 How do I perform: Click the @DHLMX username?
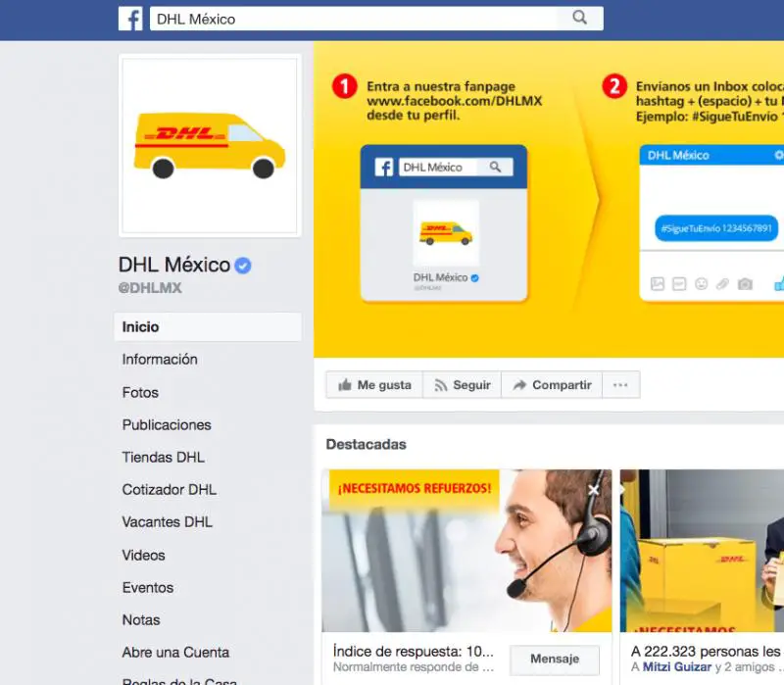tap(150, 288)
